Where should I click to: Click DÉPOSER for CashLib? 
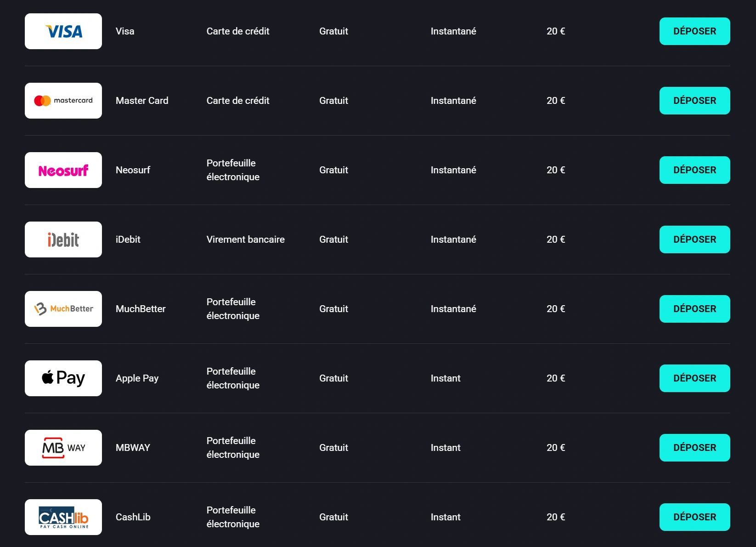tap(694, 517)
